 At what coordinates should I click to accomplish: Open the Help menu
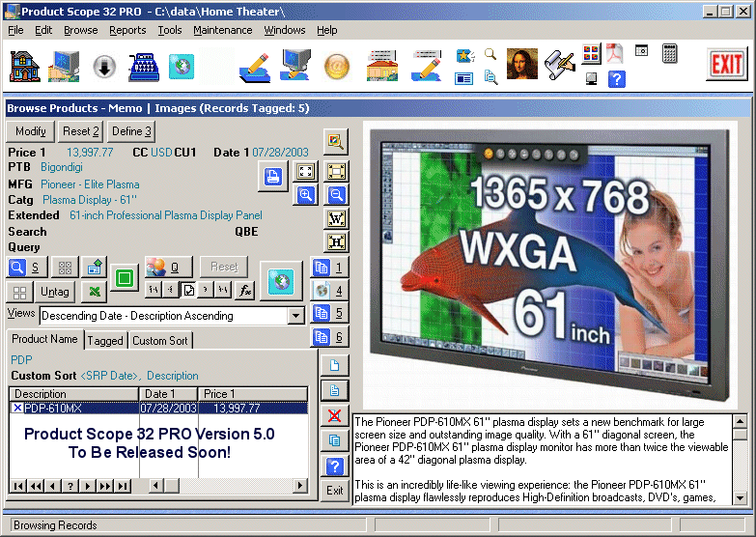[327, 30]
